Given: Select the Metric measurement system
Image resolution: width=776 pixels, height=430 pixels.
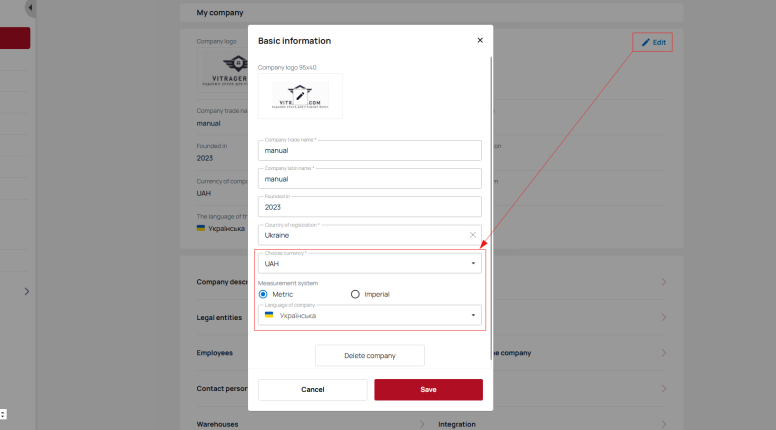Looking at the screenshot, I should pyautogui.click(x=263, y=294).
